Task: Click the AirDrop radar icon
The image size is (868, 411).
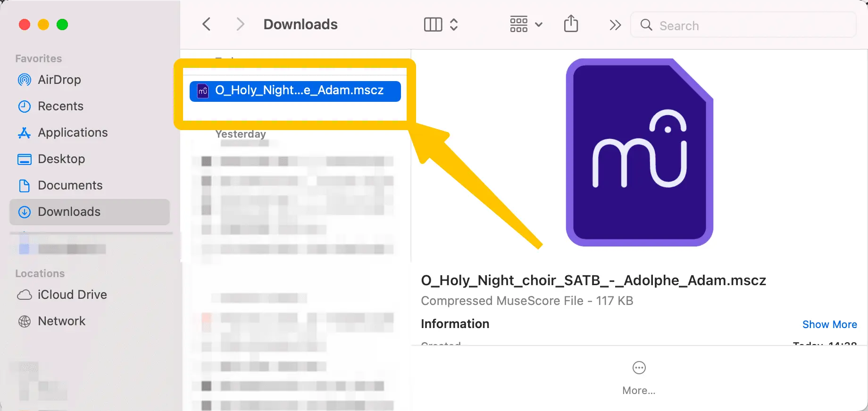Action: click(25, 80)
